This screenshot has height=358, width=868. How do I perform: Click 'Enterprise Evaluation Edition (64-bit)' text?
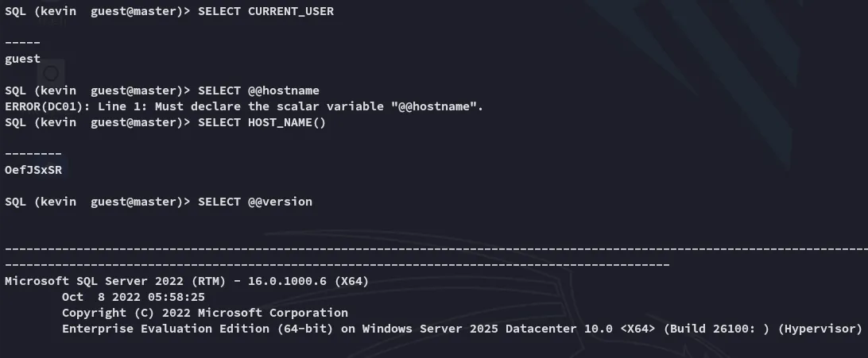point(197,329)
